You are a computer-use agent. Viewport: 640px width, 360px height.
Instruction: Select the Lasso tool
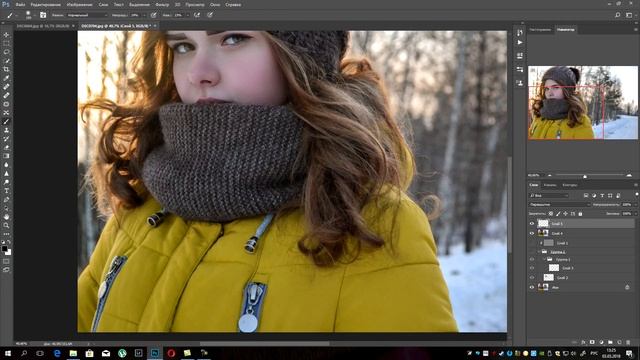[6, 52]
